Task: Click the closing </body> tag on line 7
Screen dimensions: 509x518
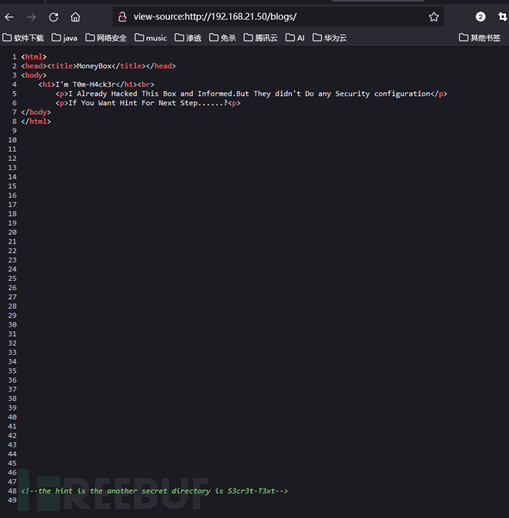Action: [36, 112]
